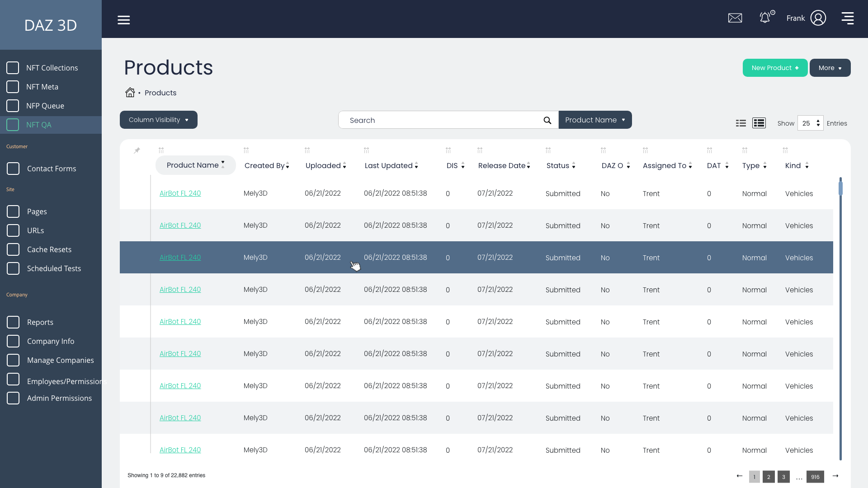
Task: Click the drag handle above Status
Action: coord(548,150)
